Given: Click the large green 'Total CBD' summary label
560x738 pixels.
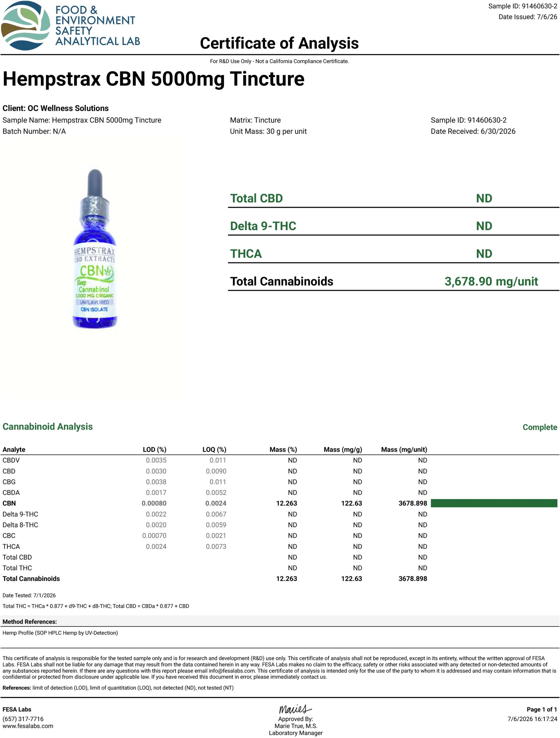Looking at the screenshot, I should [x=256, y=198].
